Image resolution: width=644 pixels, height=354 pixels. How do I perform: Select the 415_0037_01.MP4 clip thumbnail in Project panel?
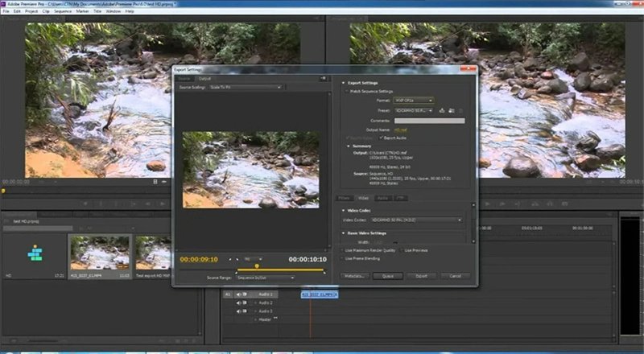(100, 253)
